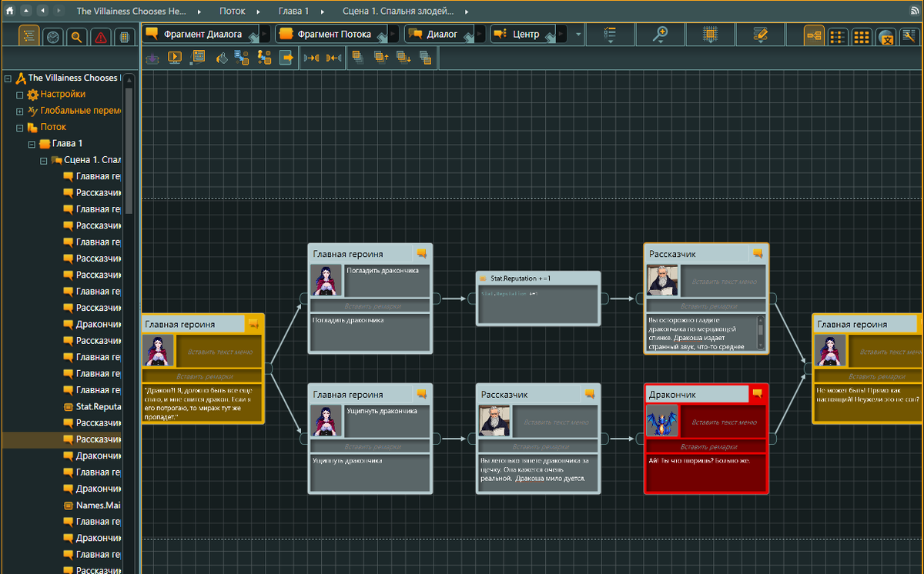Navigate back with the left-arrow button
Screen dimensions: 924x574
coord(42,12)
